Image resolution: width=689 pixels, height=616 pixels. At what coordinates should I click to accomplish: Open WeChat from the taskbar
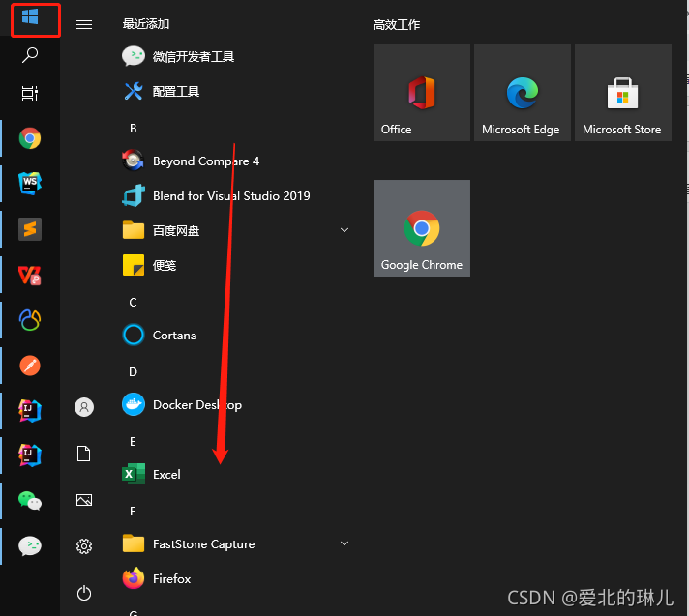point(30,501)
